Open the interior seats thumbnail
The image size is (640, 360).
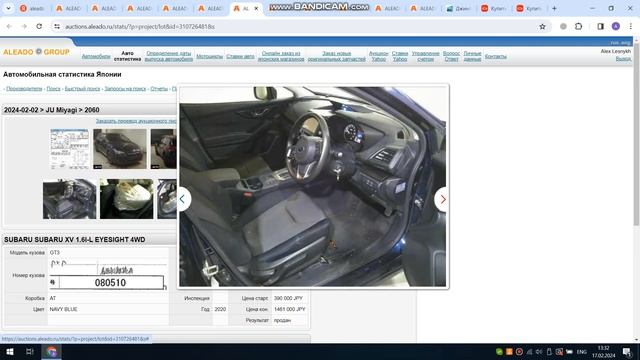point(69,199)
